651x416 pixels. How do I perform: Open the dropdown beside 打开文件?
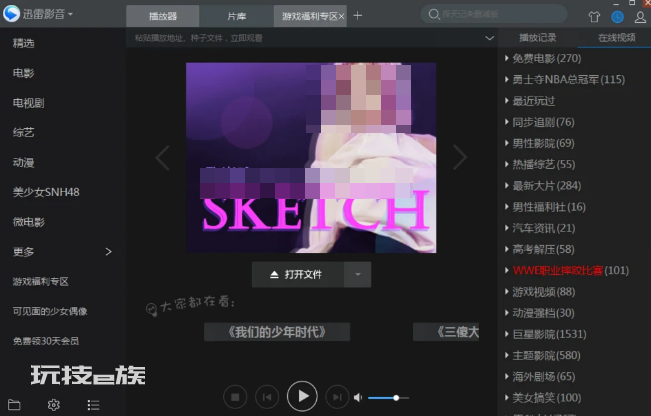point(357,274)
